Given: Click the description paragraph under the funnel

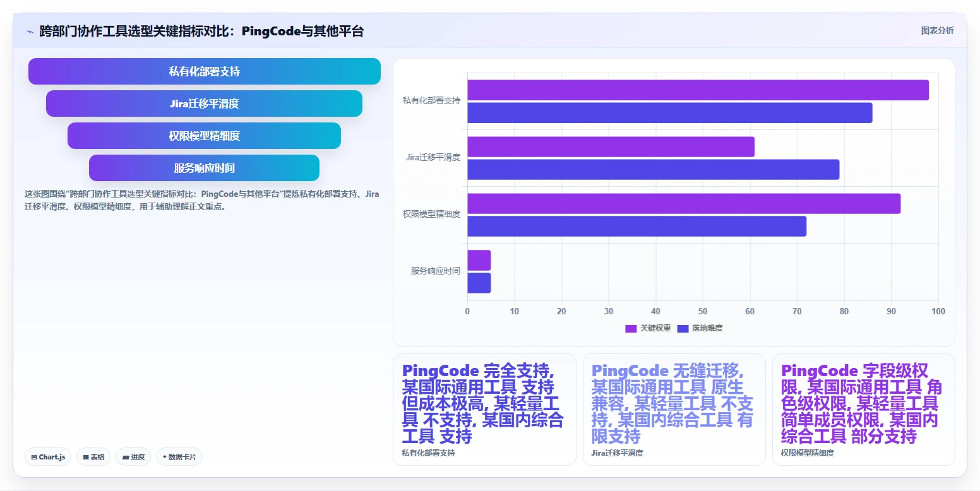Looking at the screenshot, I should [x=201, y=200].
